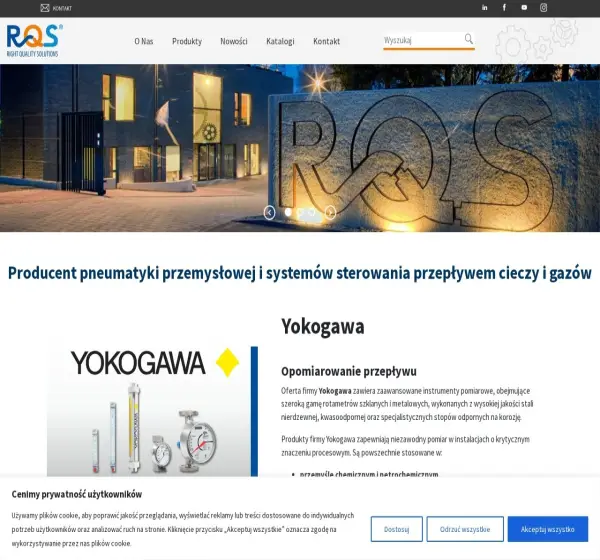The width and height of the screenshot is (600, 560).
Task: Click the Opomiarowanie przepływu subheading
Action: click(x=349, y=371)
